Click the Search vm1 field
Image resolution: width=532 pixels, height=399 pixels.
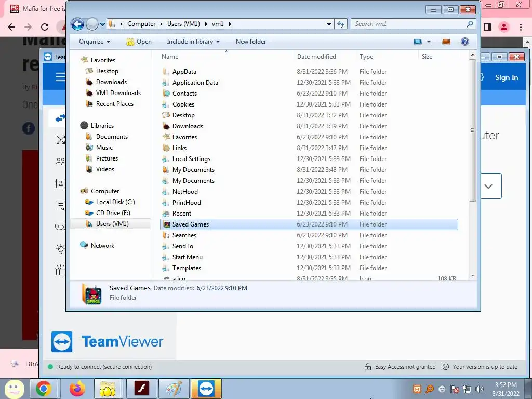413,24
